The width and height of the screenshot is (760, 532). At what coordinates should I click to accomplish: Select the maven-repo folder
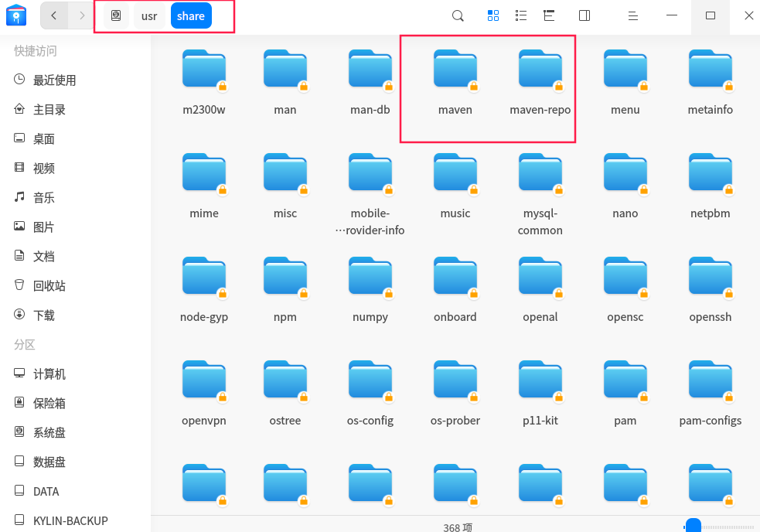point(540,83)
